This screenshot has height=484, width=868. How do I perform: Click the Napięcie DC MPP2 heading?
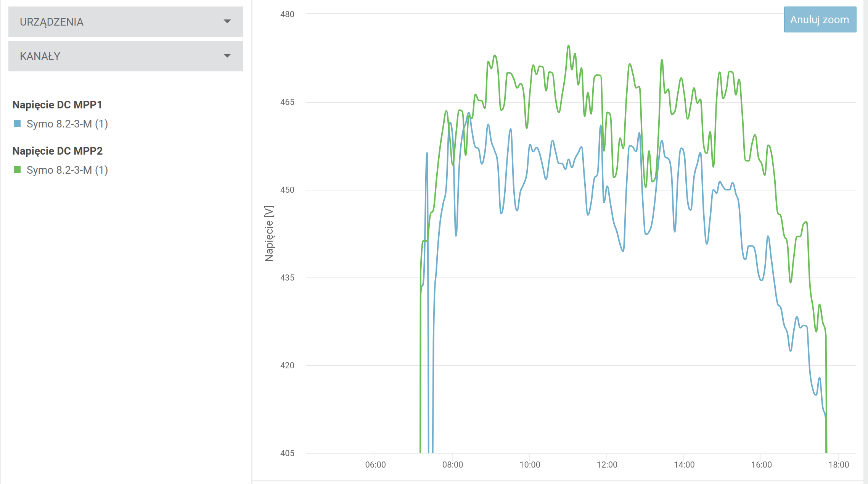click(x=57, y=151)
